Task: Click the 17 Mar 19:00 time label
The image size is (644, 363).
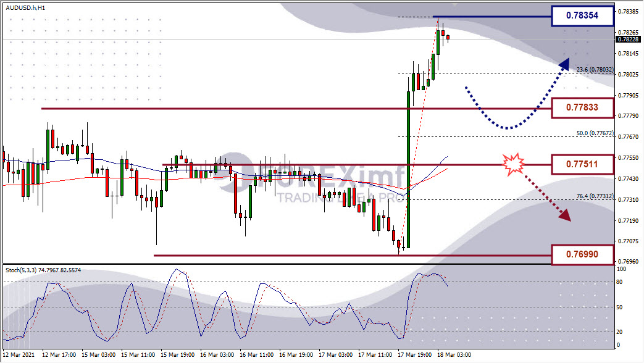Action: (414, 355)
